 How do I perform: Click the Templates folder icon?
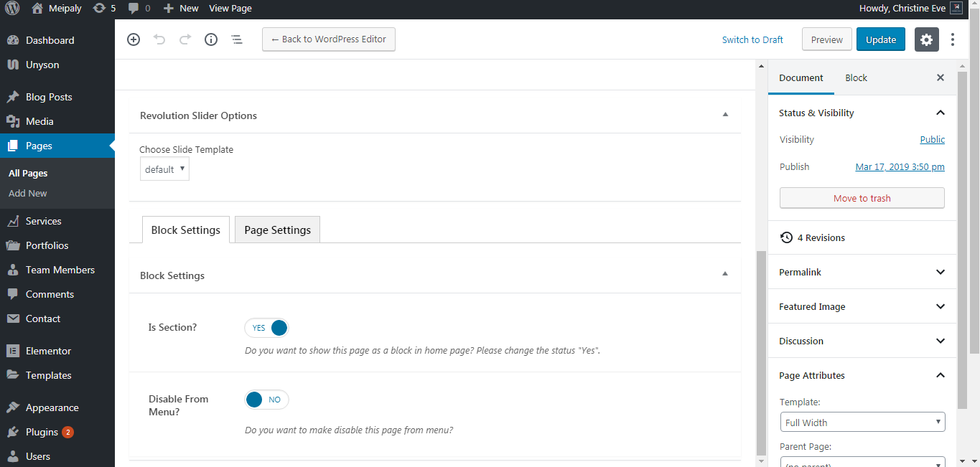point(13,375)
